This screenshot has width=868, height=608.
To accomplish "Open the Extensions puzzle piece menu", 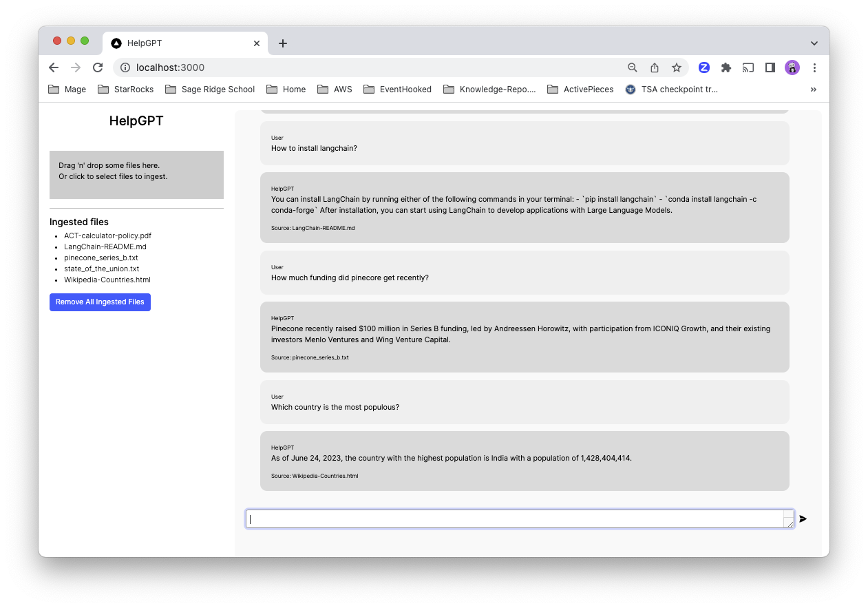I will (x=726, y=67).
